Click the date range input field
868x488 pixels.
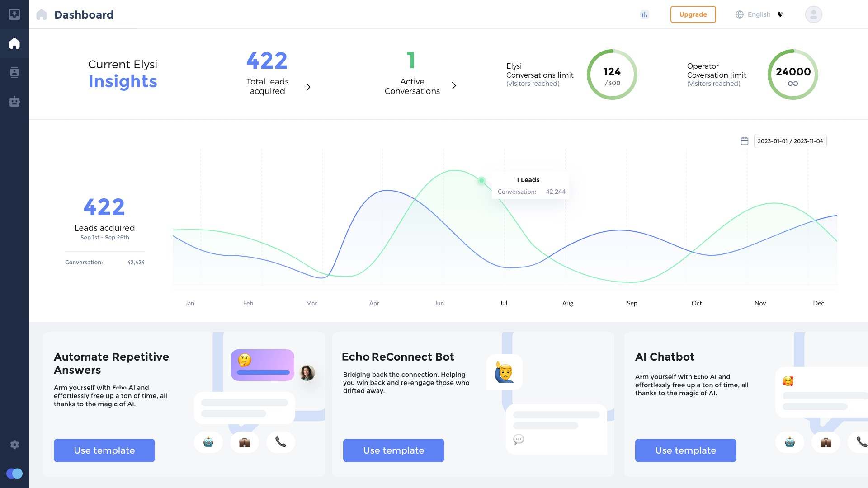[790, 141]
